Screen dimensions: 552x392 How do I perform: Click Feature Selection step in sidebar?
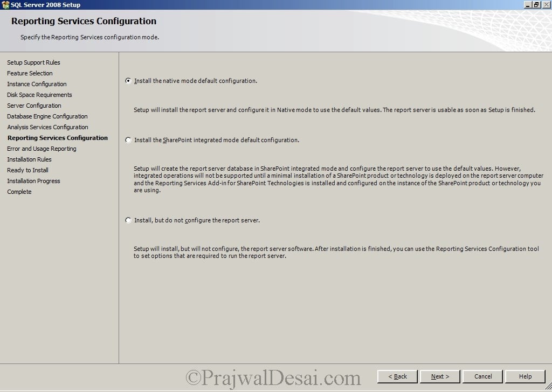(x=30, y=73)
